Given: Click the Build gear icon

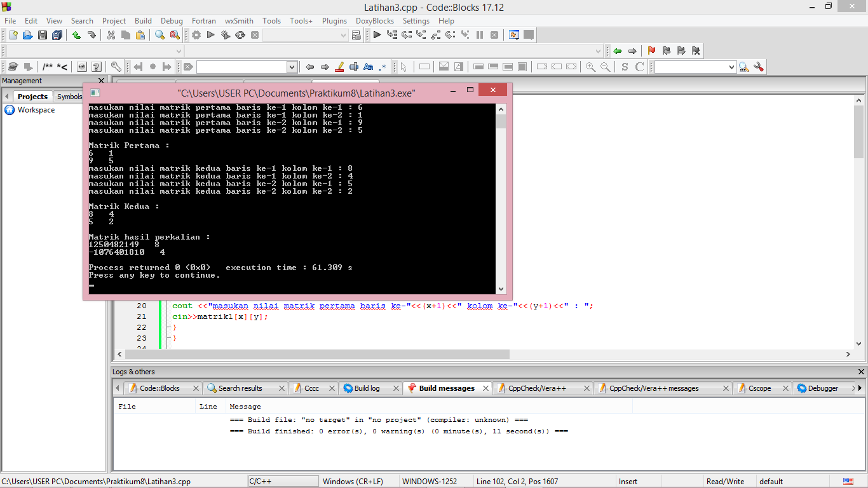Looking at the screenshot, I should tap(196, 35).
